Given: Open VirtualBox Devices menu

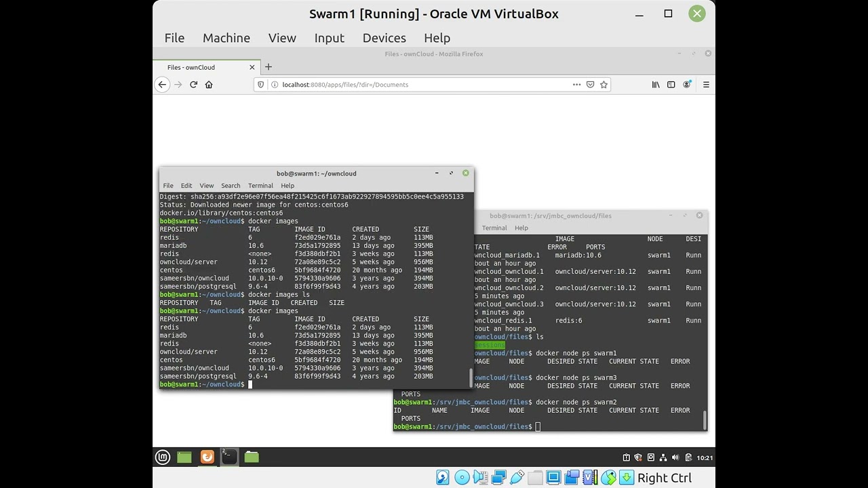Looking at the screenshot, I should (384, 38).
